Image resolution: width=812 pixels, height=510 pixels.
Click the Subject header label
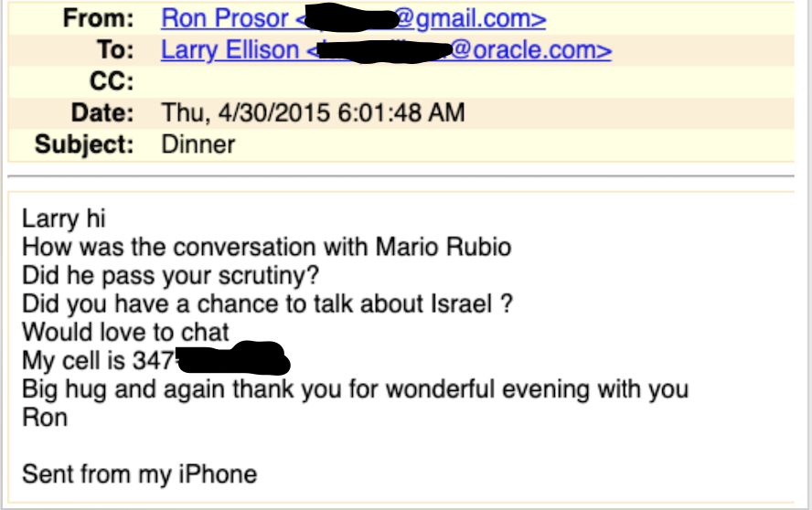[x=85, y=144]
